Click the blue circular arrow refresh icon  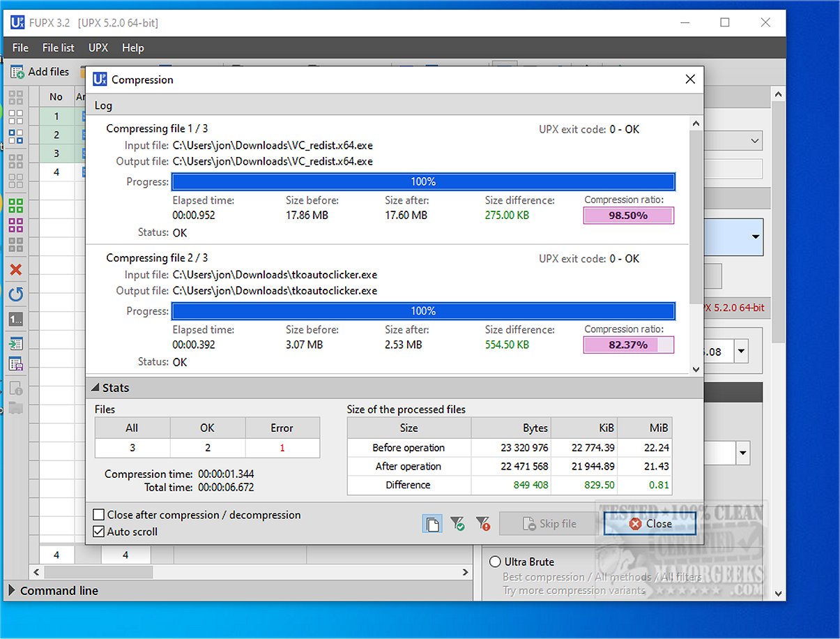pos(15,294)
